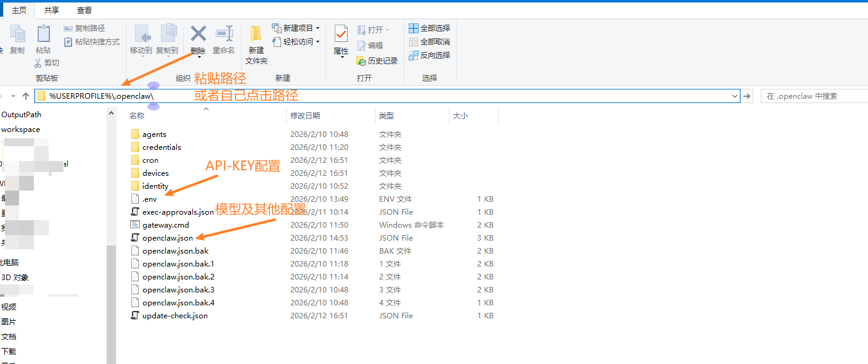Switch to the 查看 (View) ribbon tab
Viewport: 868px width, 364px height.
pyautogui.click(x=84, y=9)
